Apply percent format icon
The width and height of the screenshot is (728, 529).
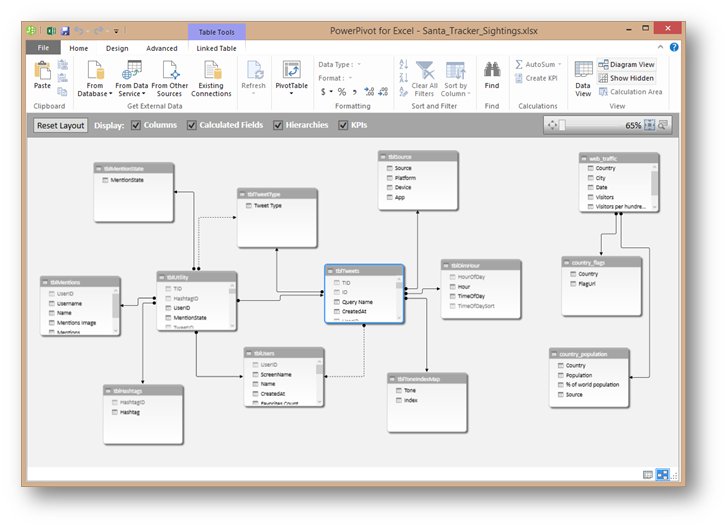[x=342, y=92]
